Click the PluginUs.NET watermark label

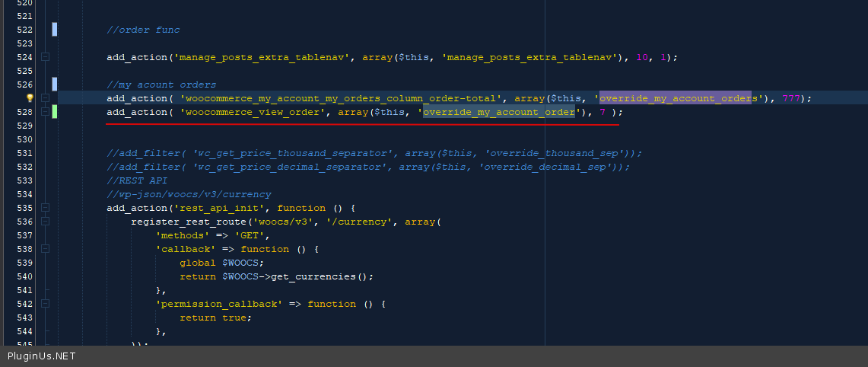42,356
